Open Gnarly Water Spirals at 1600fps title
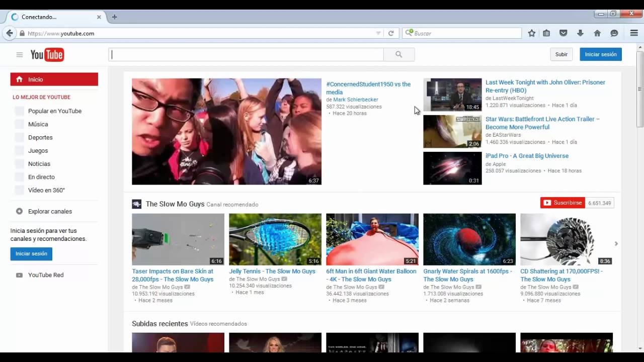The image size is (644, 362). (467, 276)
